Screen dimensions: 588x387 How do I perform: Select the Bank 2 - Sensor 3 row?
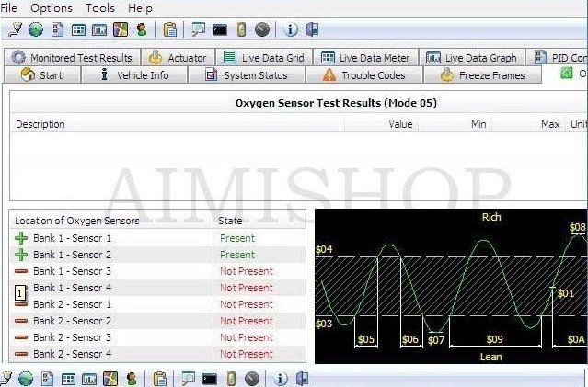coord(157,337)
